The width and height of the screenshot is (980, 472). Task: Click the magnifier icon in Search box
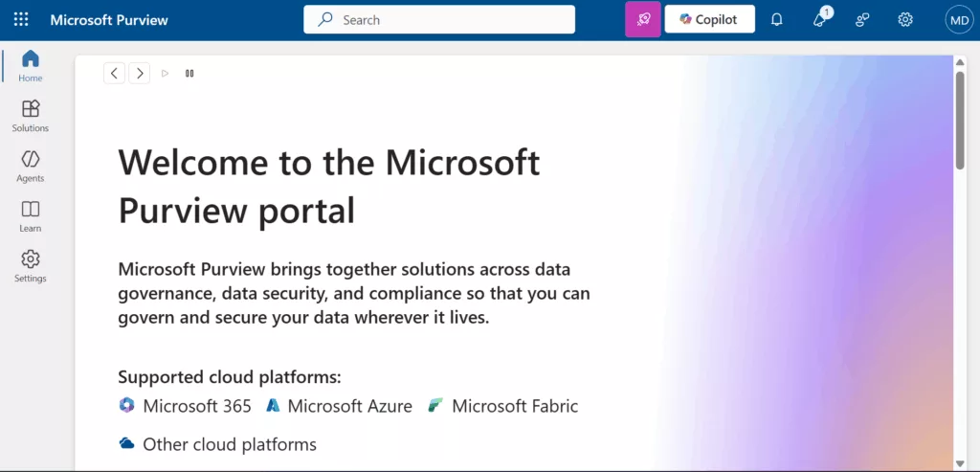(x=325, y=19)
